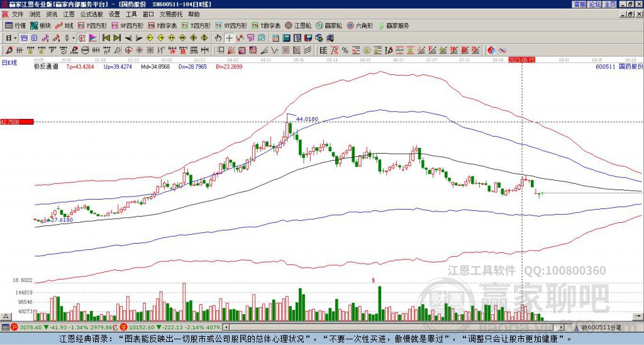Click the 42.7508 red price marker
Viewport: 644px width, 345px height.
pyautogui.click(x=17, y=122)
